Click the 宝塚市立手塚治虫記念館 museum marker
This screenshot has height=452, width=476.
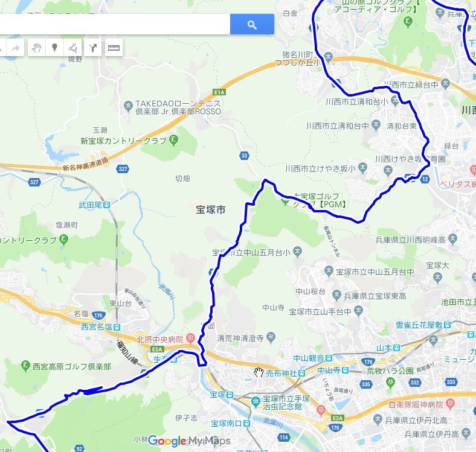[256, 402]
